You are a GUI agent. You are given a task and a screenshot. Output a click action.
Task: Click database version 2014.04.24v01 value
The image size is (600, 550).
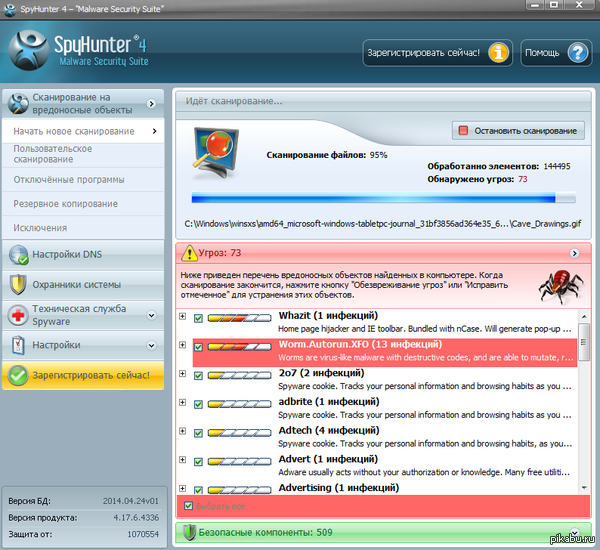pyautogui.click(x=130, y=501)
